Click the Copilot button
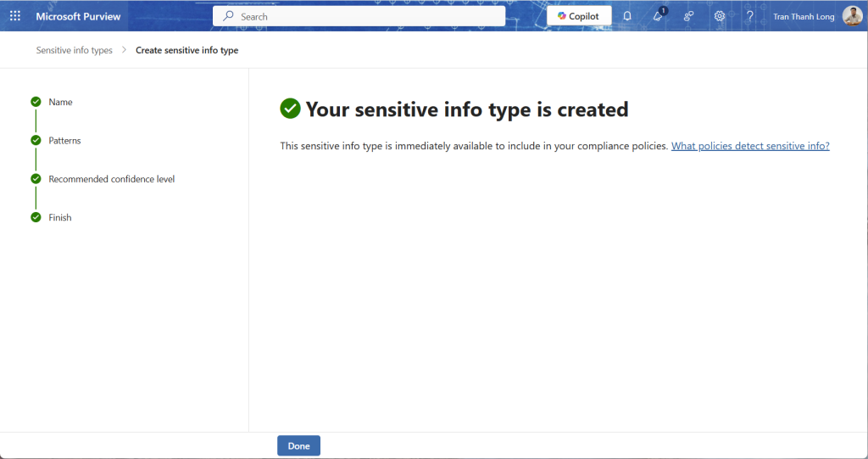 579,16
